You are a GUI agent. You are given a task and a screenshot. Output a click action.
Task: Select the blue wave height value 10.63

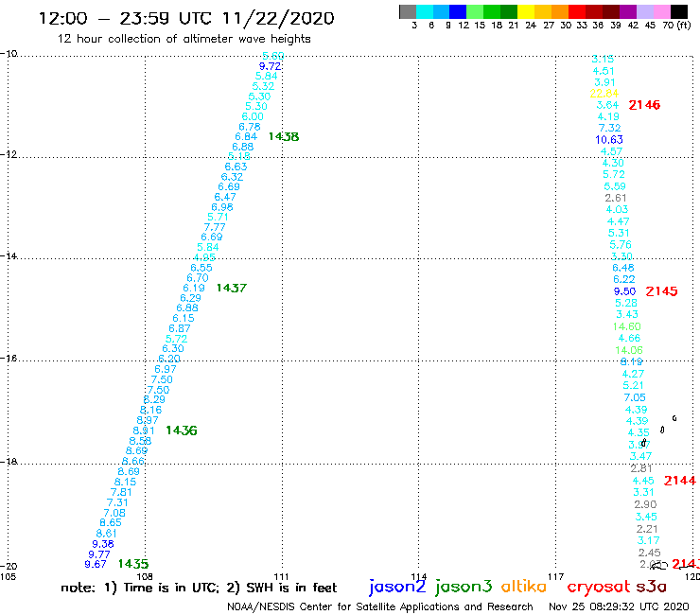tap(609, 140)
